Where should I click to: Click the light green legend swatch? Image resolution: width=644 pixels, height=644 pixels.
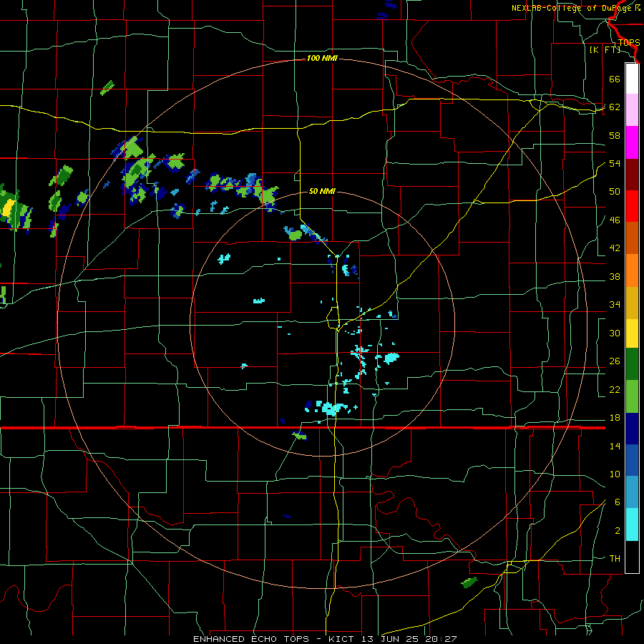click(632, 396)
